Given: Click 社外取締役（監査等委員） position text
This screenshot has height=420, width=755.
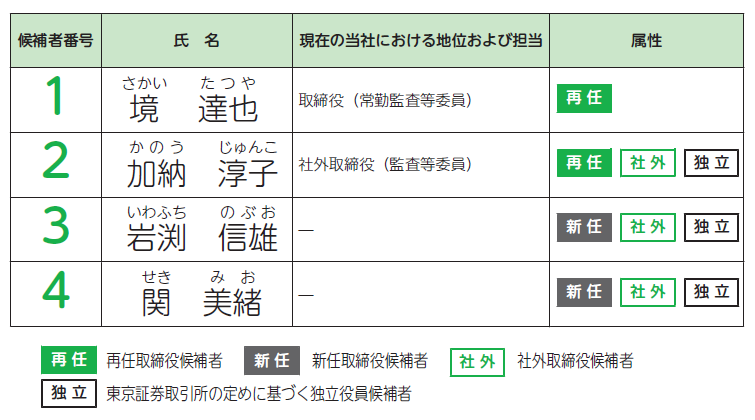Looking at the screenshot, I should pyautogui.click(x=384, y=164).
